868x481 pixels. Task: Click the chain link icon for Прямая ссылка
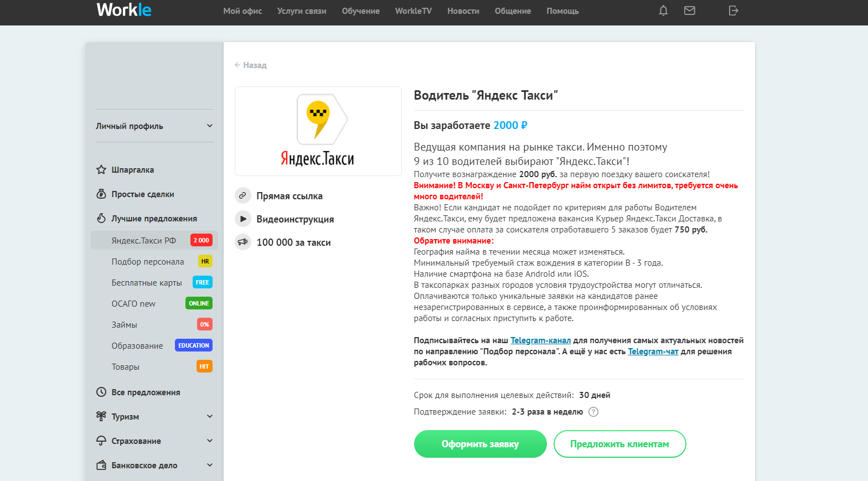pos(242,195)
